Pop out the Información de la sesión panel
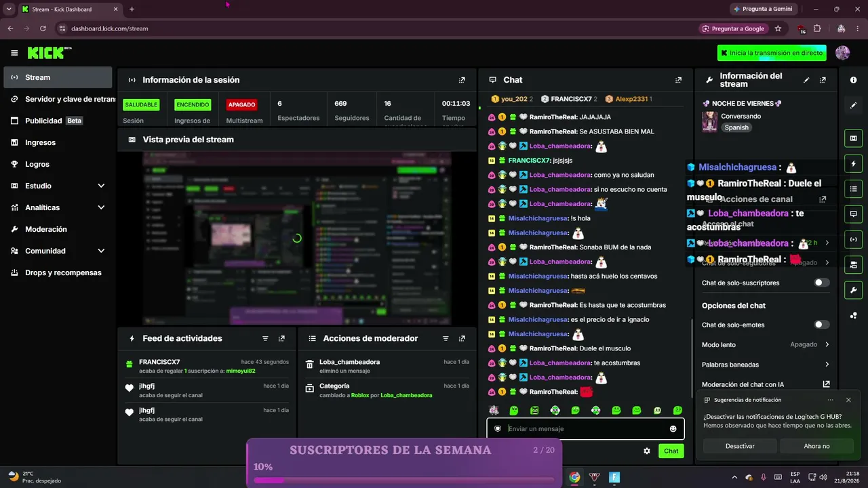 462,80
